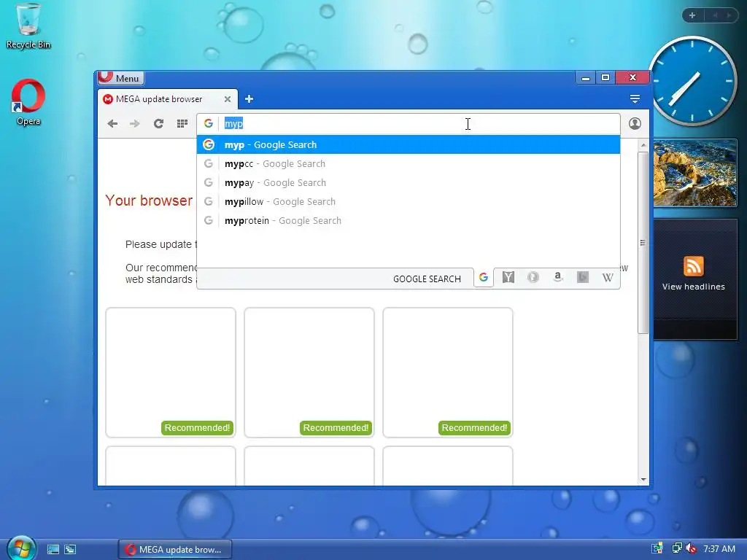The height and width of the screenshot is (560, 747).
Task: Choose 'mypcc - Google Search' suggestion
Action: click(409, 164)
